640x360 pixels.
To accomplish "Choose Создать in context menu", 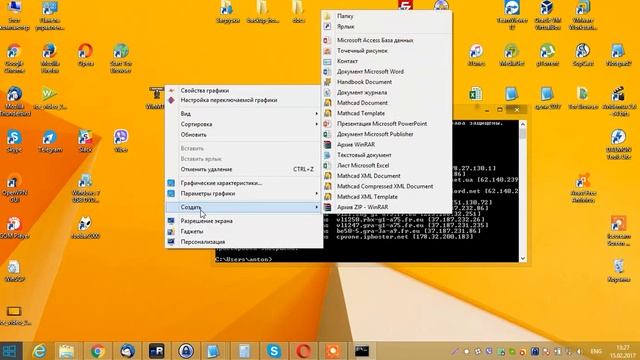I will [x=244, y=207].
